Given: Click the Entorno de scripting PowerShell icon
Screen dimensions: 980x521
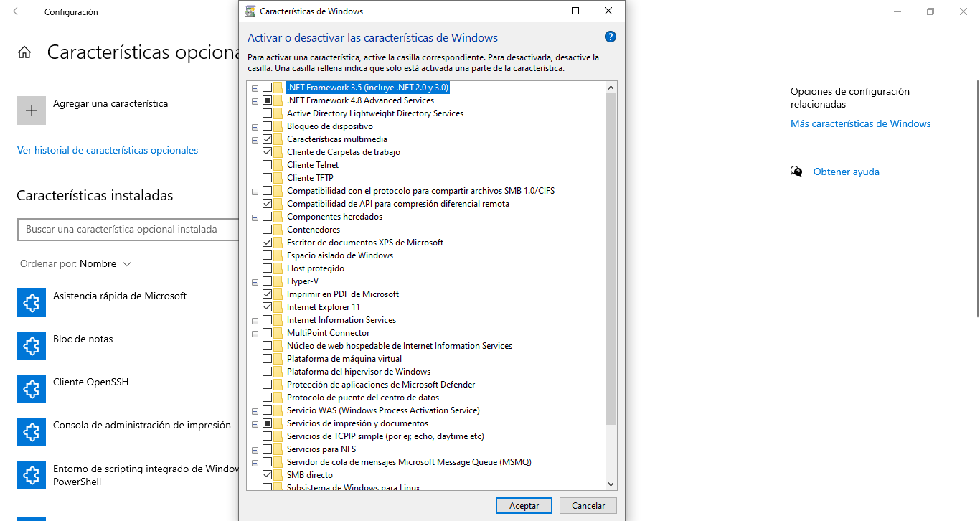Looking at the screenshot, I should pyautogui.click(x=32, y=475).
